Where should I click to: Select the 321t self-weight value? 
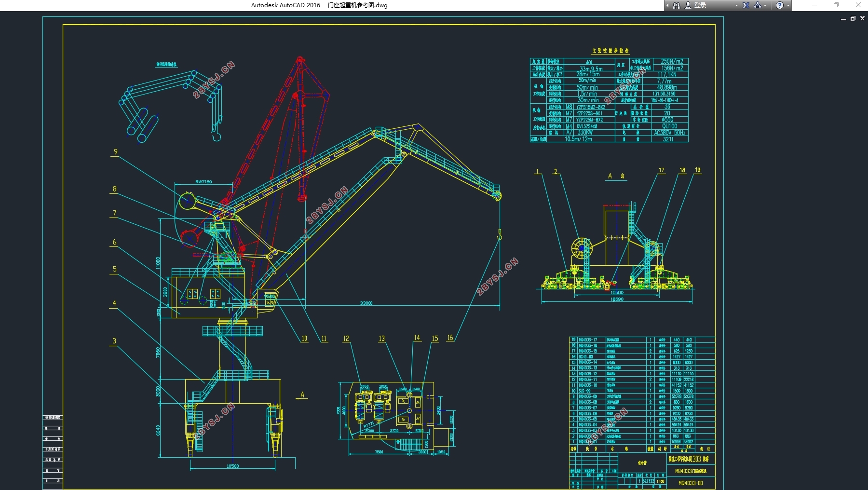click(668, 139)
